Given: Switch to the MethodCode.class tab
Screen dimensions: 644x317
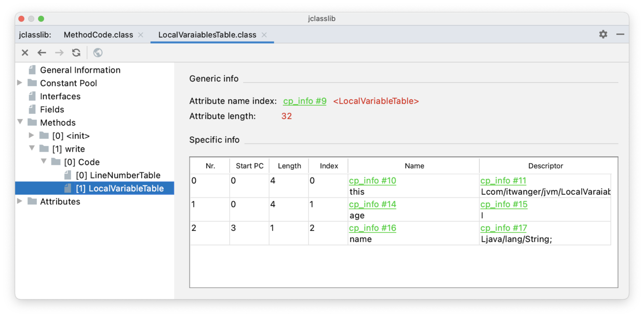Looking at the screenshot, I should (98, 35).
